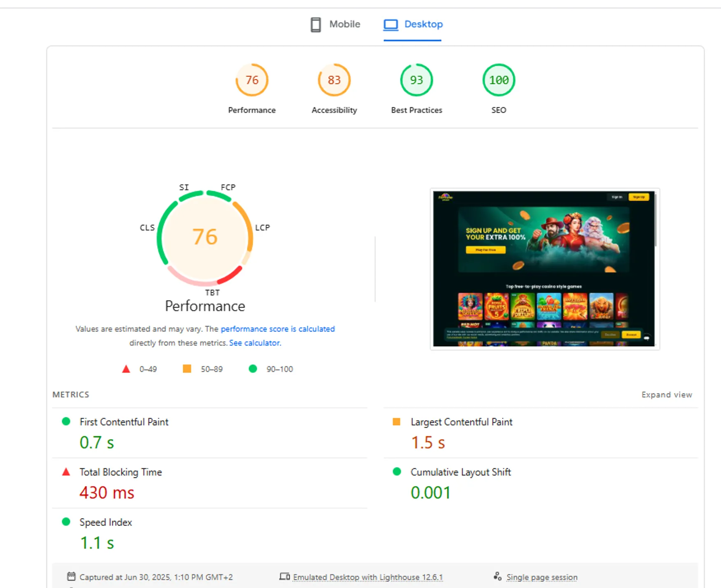
Task: Click Total Blocking Time red triangle icon
Action: pyautogui.click(x=66, y=472)
